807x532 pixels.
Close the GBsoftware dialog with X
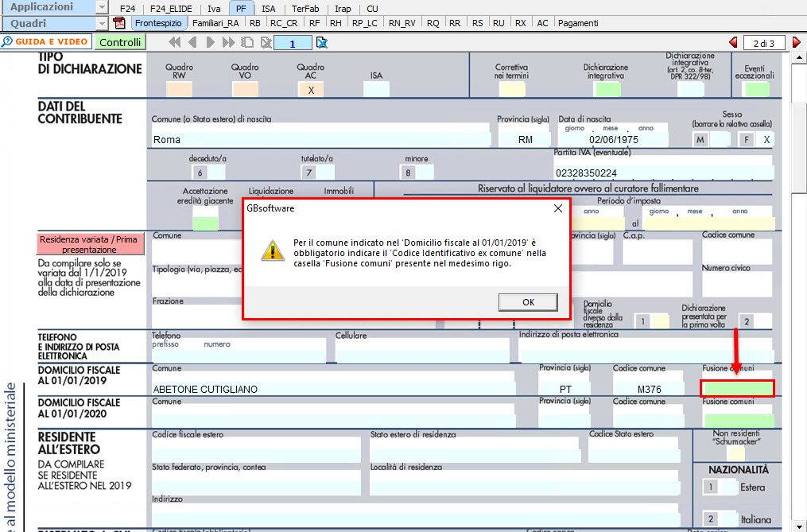558,208
